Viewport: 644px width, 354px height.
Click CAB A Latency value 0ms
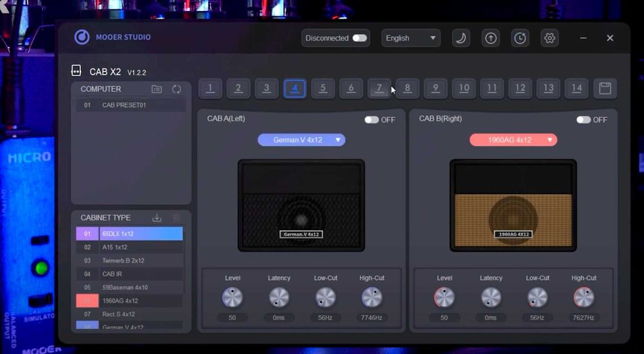[x=278, y=317]
